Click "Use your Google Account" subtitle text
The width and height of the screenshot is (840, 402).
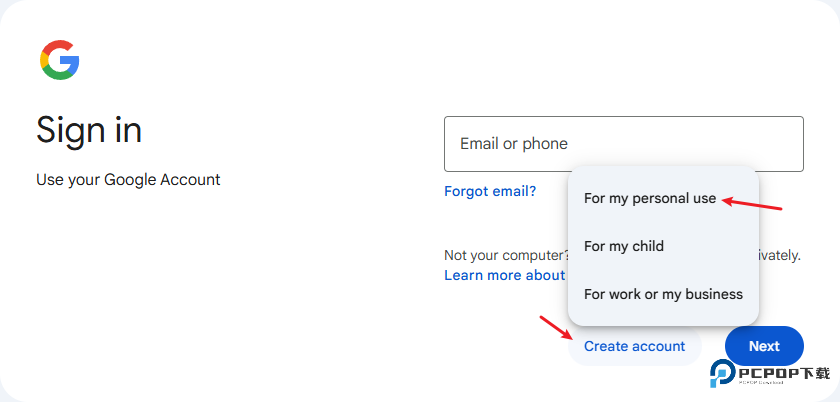coord(128,180)
